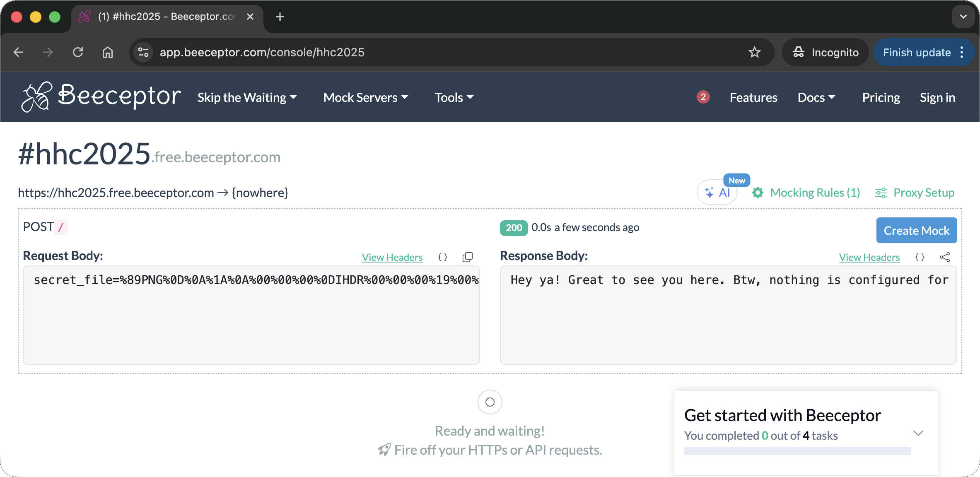Share the response using share icon
Screen dimensions: 980x477
[945, 257]
